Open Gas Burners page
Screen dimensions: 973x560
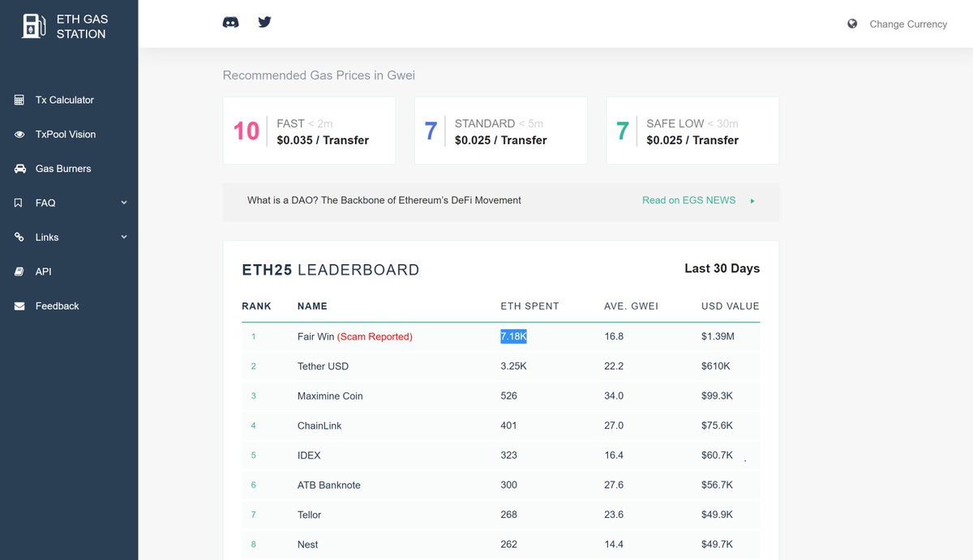click(x=63, y=169)
